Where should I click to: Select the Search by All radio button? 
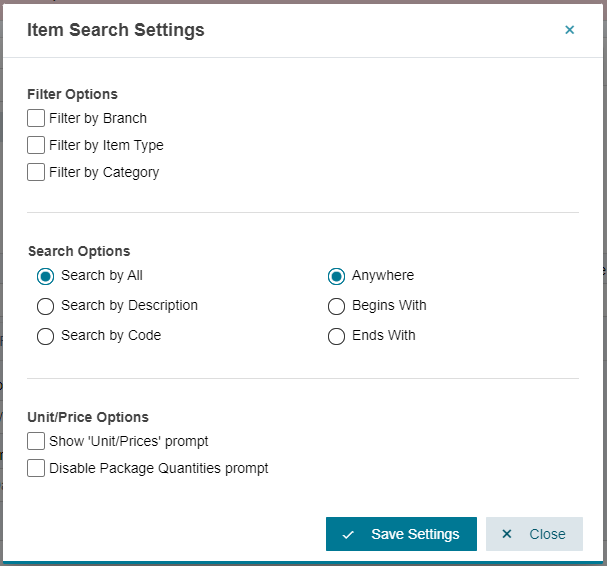point(45,276)
